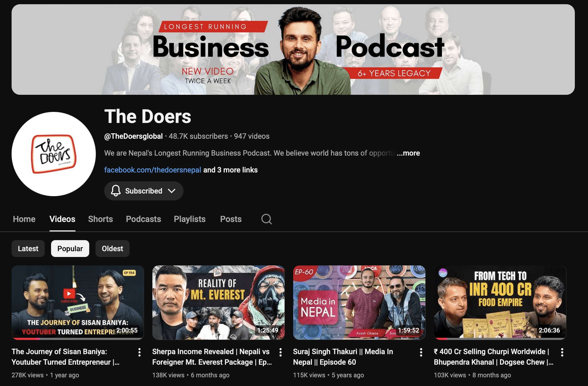
Task: Search within the channel using magnifier icon
Action: (x=266, y=219)
